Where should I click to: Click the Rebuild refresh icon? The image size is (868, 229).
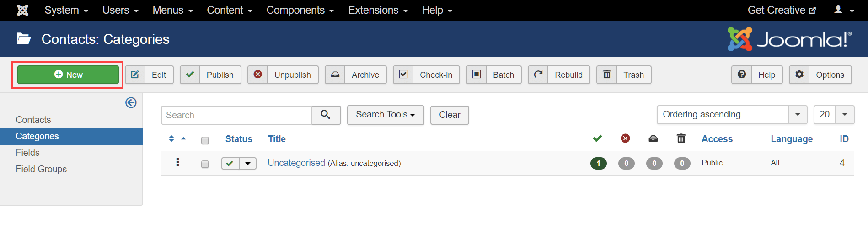538,75
